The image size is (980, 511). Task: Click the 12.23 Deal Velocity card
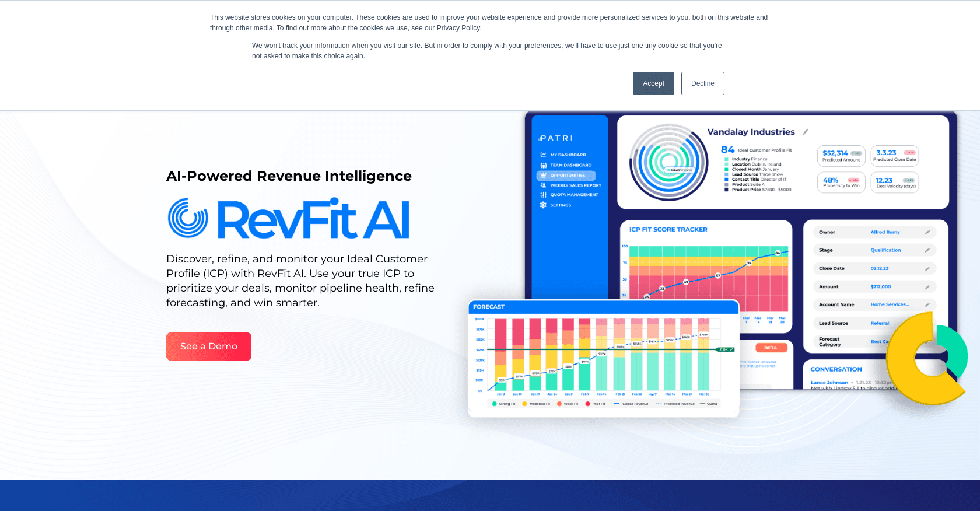pos(895,183)
